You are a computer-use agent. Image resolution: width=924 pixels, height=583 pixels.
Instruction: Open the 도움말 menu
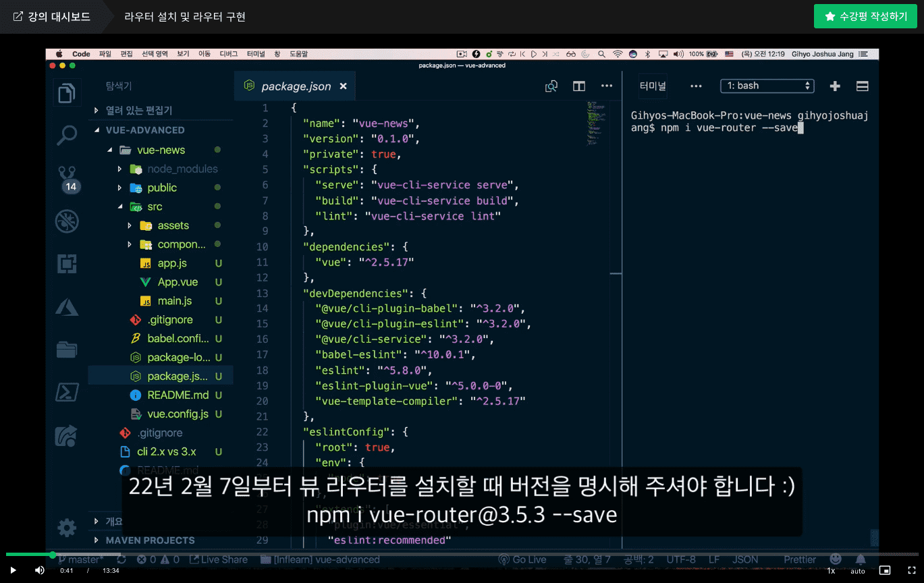coord(298,54)
